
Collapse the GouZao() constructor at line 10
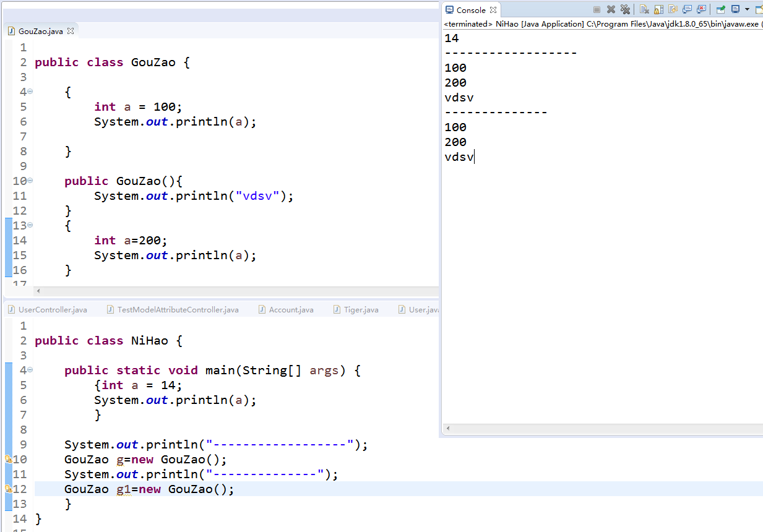[x=30, y=181]
